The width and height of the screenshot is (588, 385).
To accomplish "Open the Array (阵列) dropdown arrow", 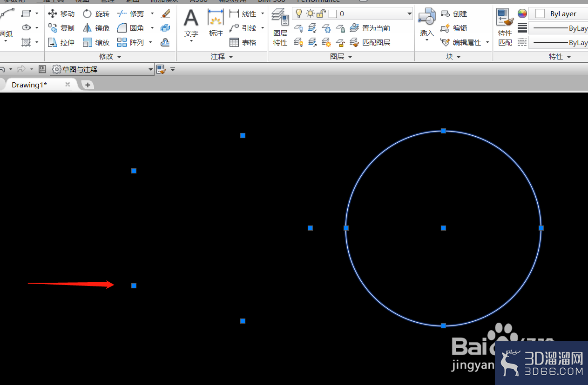I will coord(150,43).
